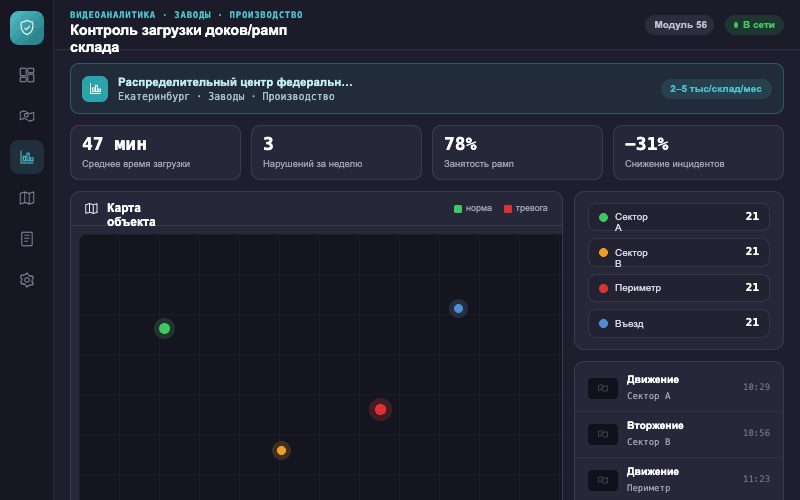This screenshot has height=500, width=800.
Task: Click the shield logo icon
Action: 27,28
